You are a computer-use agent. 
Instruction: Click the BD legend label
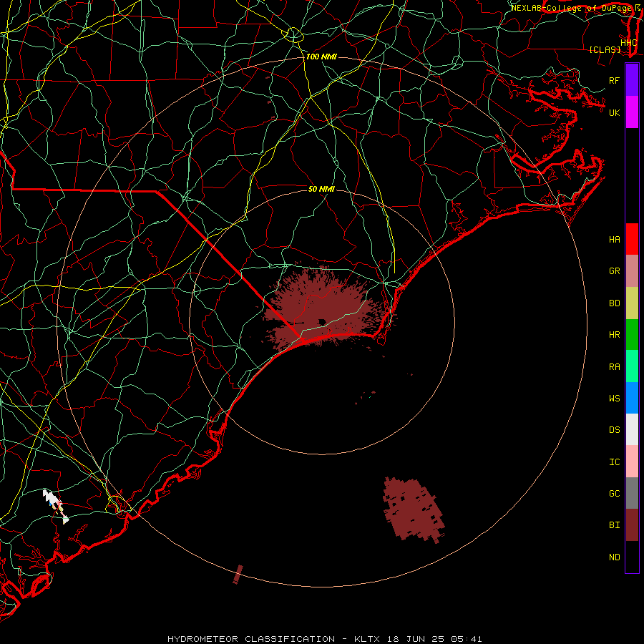pyautogui.click(x=614, y=303)
